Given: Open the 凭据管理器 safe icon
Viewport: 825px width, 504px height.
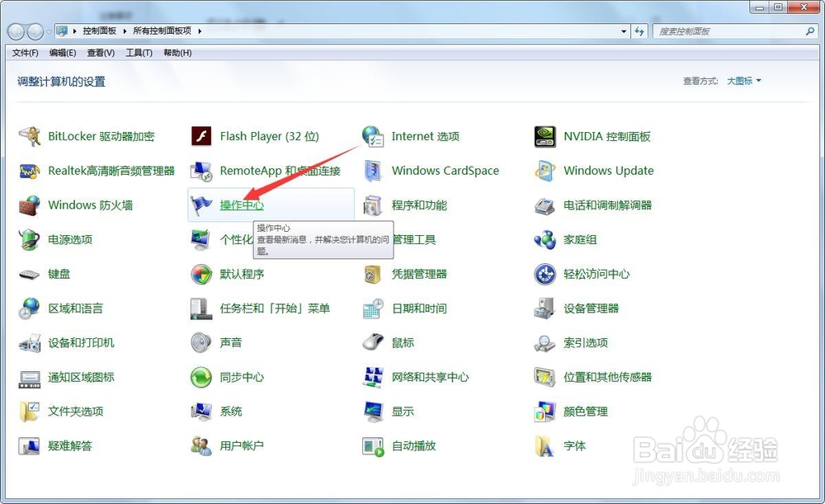Looking at the screenshot, I should click(373, 274).
